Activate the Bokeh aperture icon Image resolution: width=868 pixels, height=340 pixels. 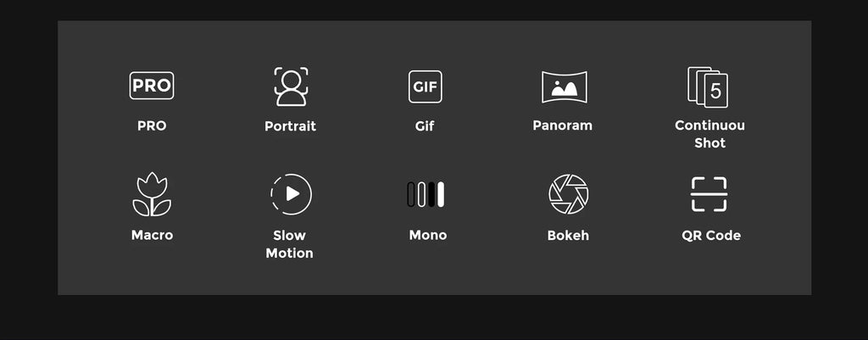click(x=568, y=194)
